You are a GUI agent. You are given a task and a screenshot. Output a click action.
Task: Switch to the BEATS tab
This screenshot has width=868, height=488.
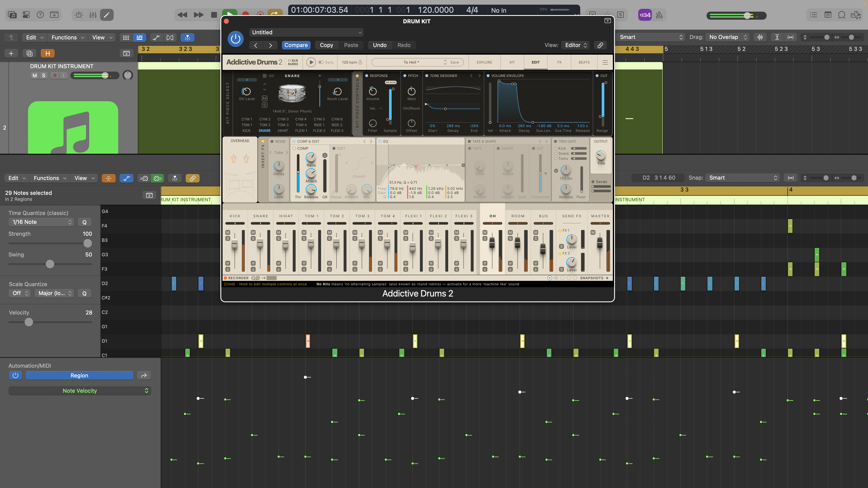584,62
